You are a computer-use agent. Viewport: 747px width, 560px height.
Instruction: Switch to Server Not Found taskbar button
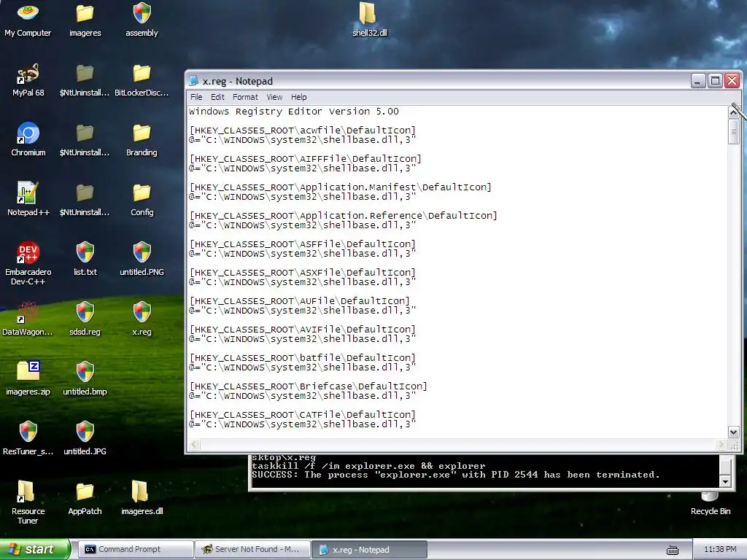pos(252,550)
